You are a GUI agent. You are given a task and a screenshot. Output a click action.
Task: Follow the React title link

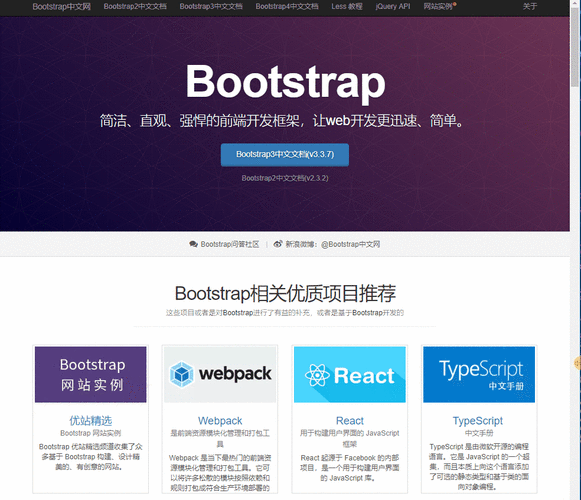point(350,421)
